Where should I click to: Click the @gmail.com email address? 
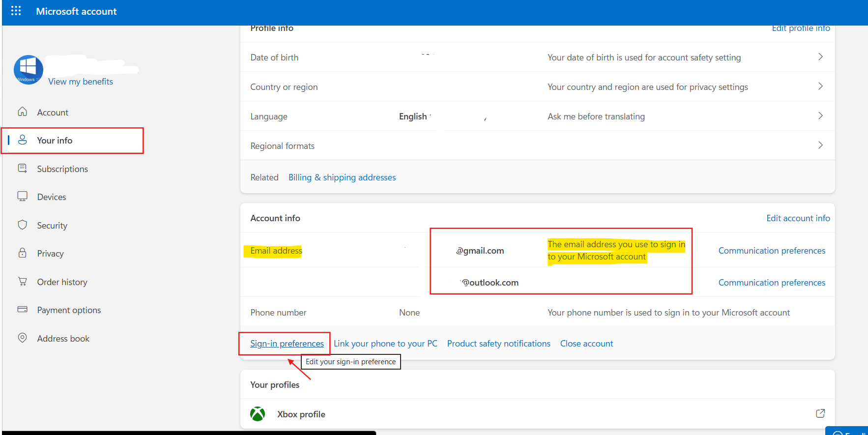(x=480, y=251)
